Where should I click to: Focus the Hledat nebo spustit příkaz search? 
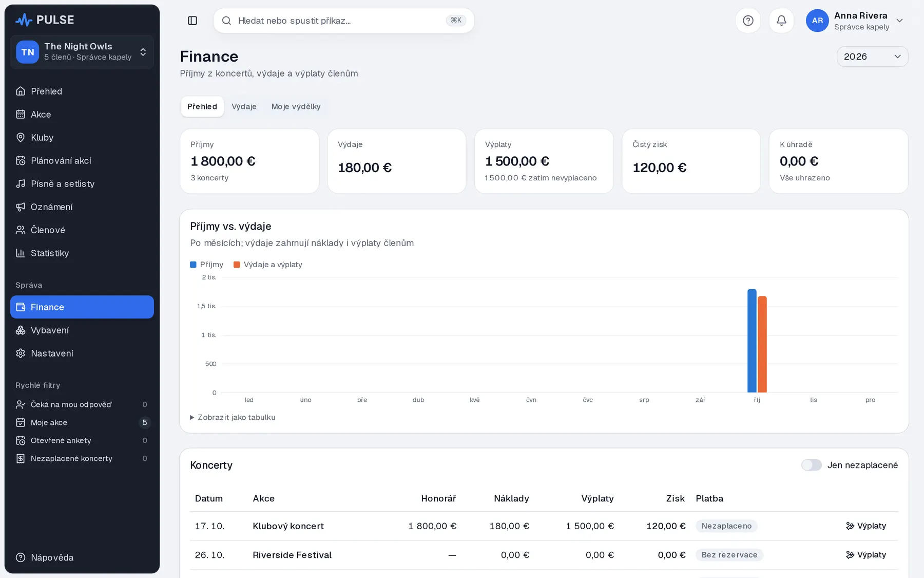pyautogui.click(x=343, y=21)
